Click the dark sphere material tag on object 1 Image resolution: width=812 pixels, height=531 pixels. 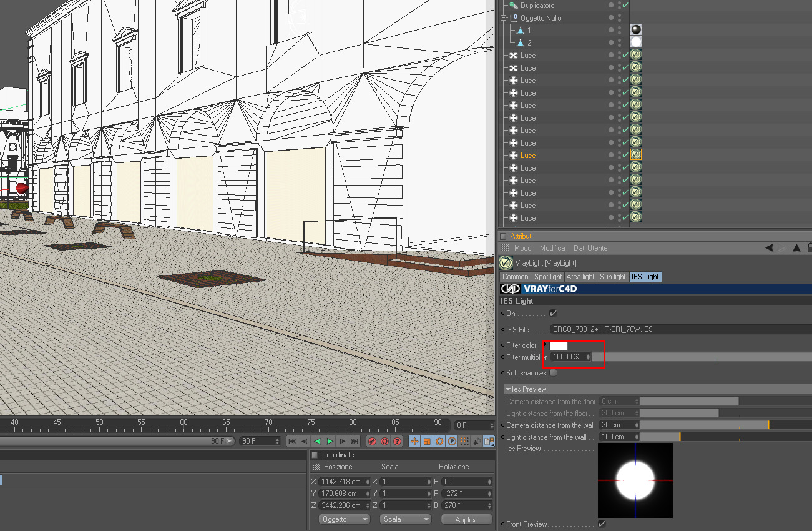click(x=635, y=30)
